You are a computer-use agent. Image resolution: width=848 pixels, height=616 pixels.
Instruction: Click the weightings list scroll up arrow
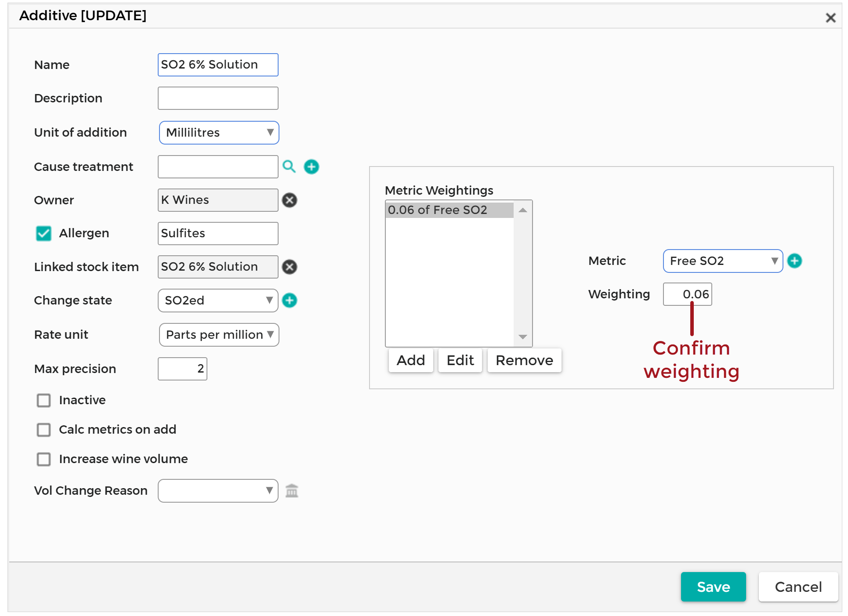523,210
